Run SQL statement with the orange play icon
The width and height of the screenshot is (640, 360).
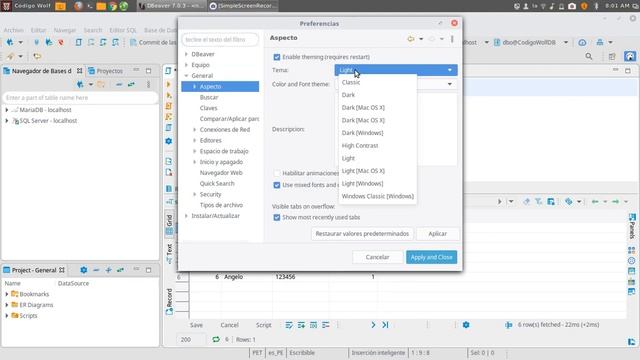coord(169,84)
